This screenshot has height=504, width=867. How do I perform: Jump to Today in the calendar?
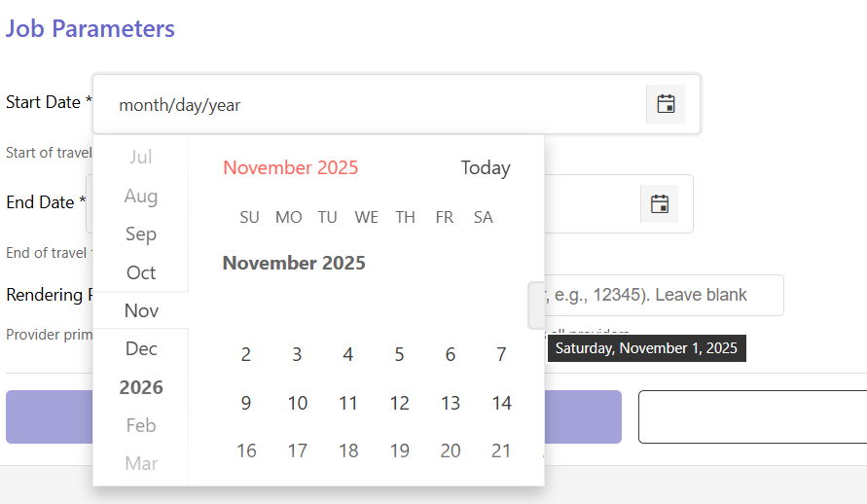486,168
